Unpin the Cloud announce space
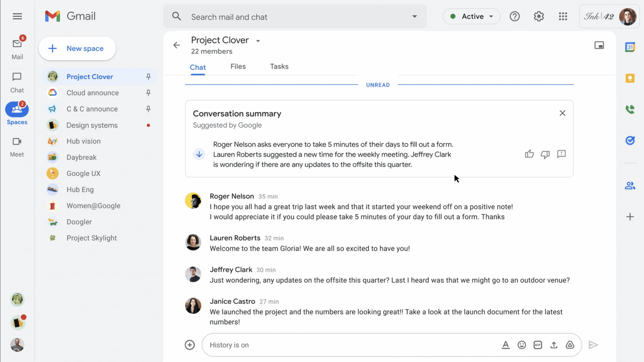The height and width of the screenshot is (362, 644). [x=148, y=93]
